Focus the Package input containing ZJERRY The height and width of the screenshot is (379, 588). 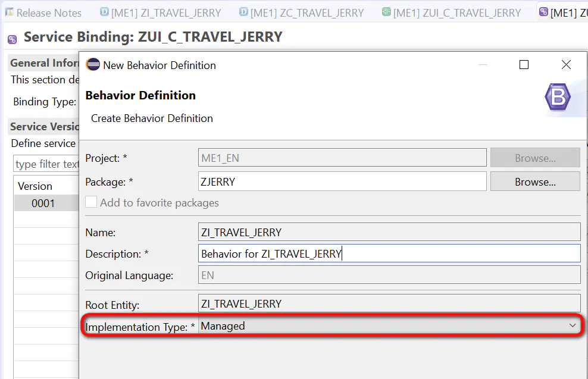pos(342,182)
